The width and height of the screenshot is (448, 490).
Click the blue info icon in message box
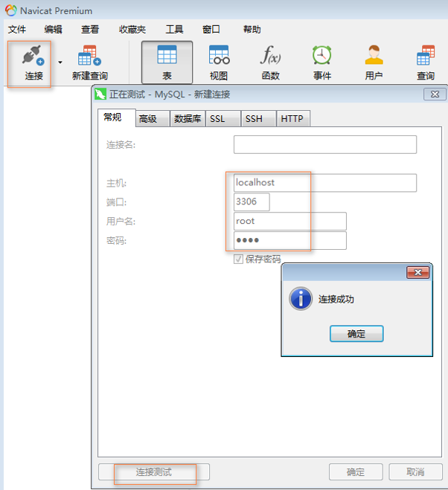coord(301,299)
